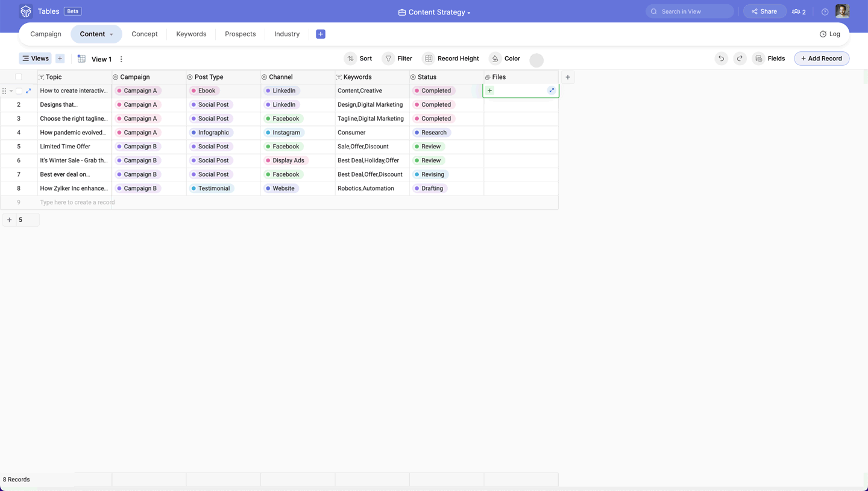Click the search magnifier icon
The height and width of the screenshot is (491, 868).
tap(654, 11)
